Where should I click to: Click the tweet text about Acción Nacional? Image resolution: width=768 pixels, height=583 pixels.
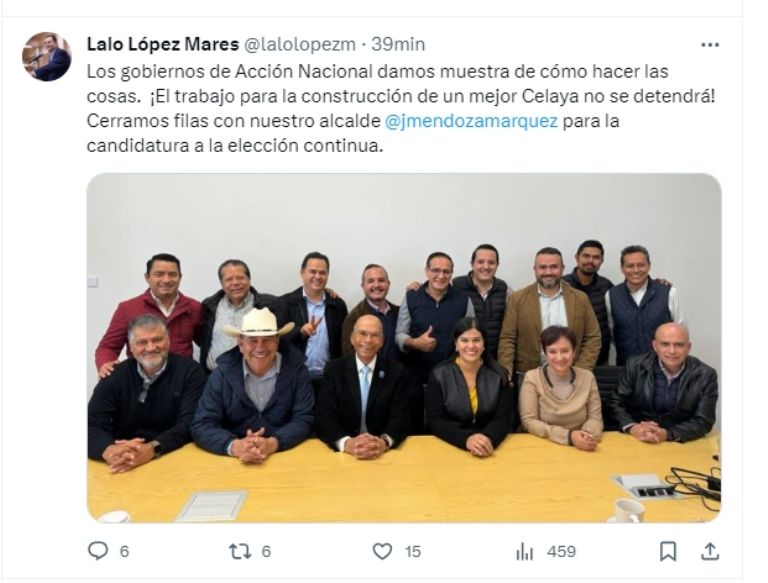(x=401, y=108)
